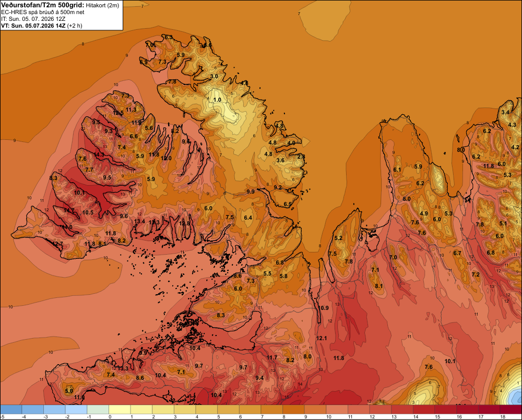Click the EC-HRES model description text

coord(43,13)
